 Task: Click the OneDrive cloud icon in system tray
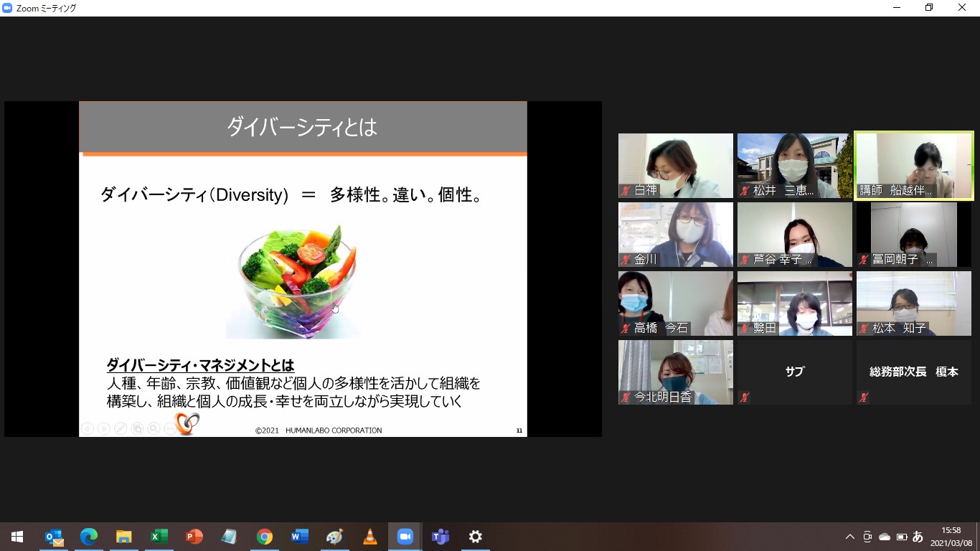[x=885, y=537]
